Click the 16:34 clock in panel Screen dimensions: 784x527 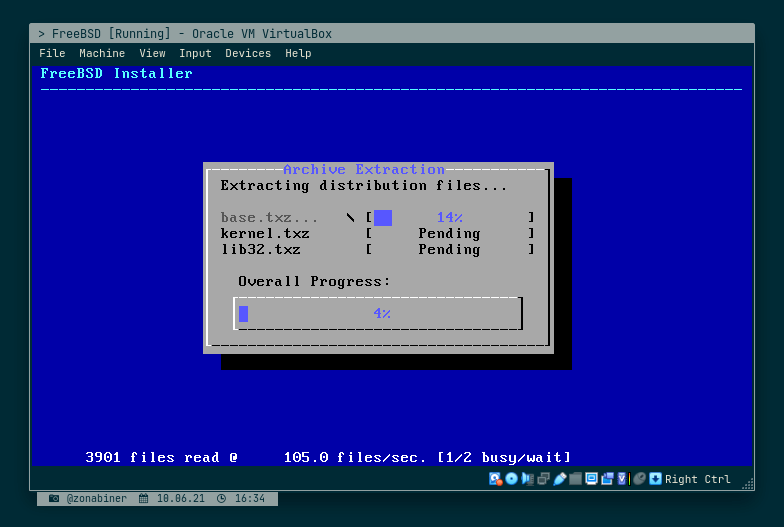click(250, 498)
